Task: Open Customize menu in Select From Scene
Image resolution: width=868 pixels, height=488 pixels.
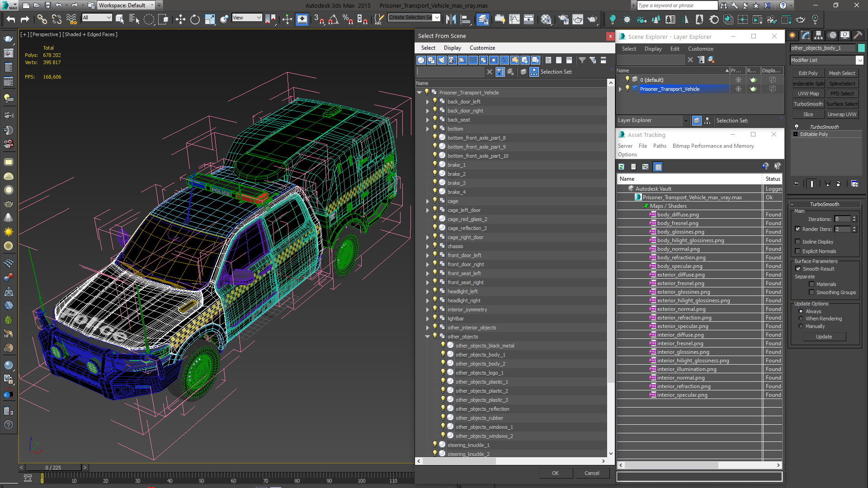Action: 482,48
